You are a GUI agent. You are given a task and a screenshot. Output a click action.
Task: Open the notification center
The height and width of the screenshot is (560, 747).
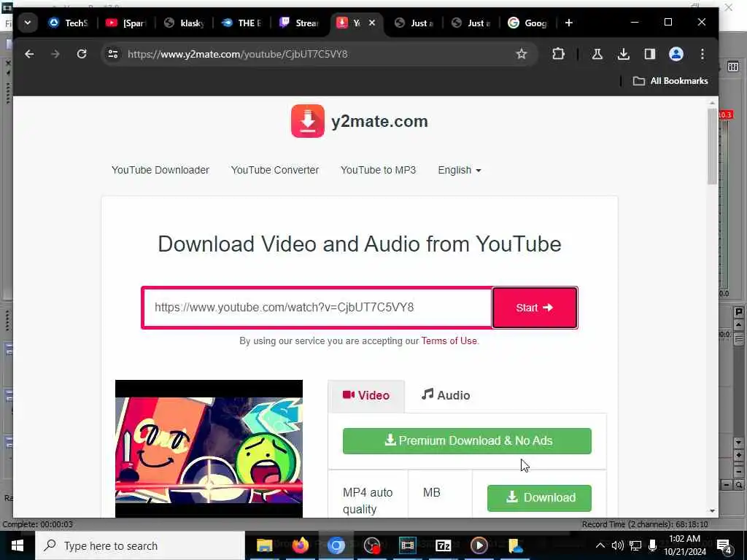724,545
